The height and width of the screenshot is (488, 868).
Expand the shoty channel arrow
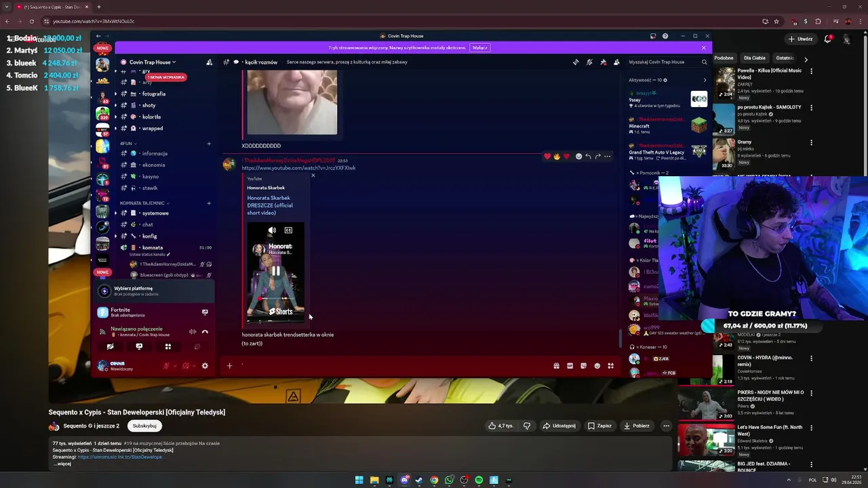point(115,105)
